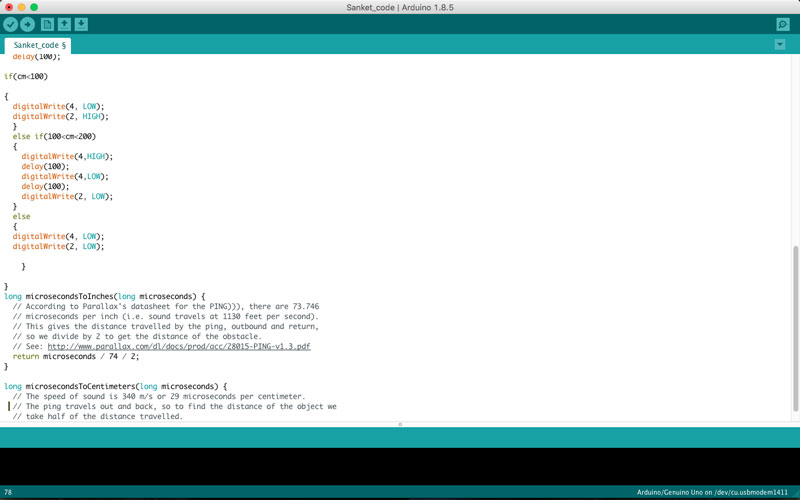The image size is (800, 500).
Task: Click the black console output area
Action: pyautogui.click(x=400, y=466)
